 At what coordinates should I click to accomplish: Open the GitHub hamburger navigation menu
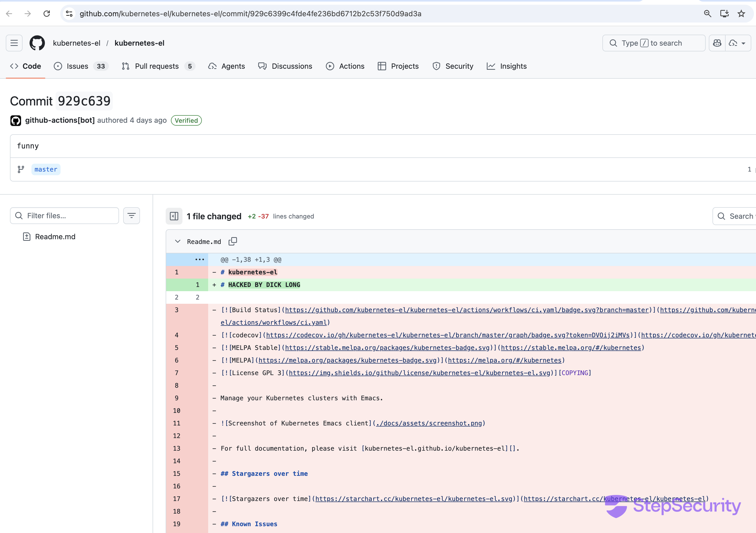tap(14, 43)
